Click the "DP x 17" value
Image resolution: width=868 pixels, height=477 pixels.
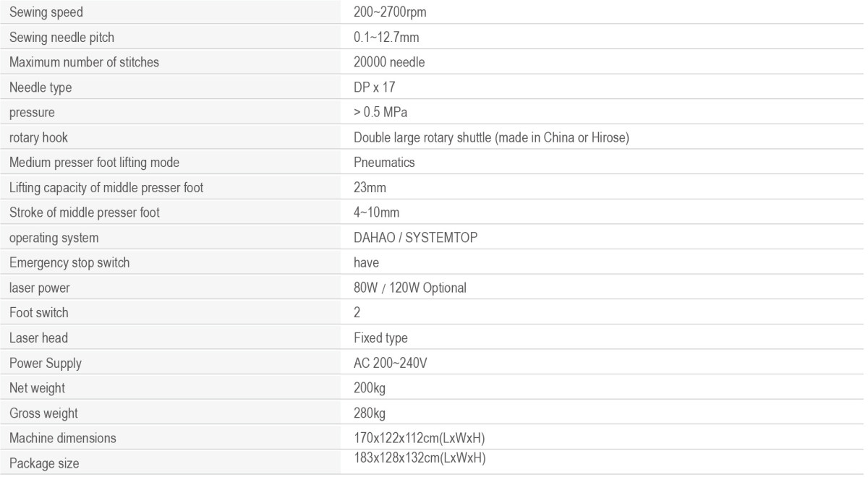[375, 88]
